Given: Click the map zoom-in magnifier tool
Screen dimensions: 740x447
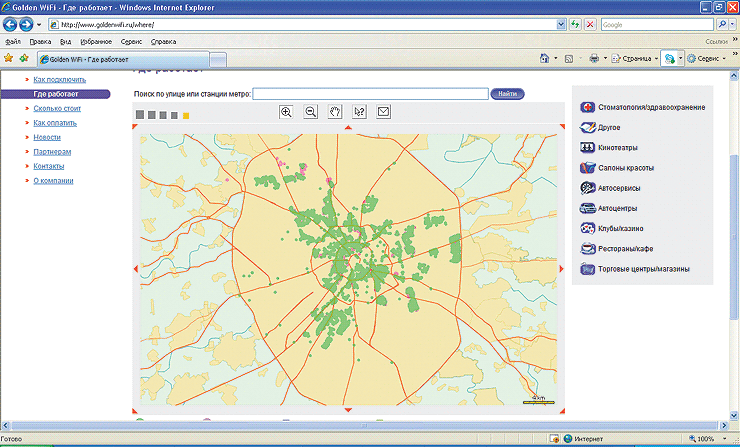Looking at the screenshot, I should click(x=286, y=112).
